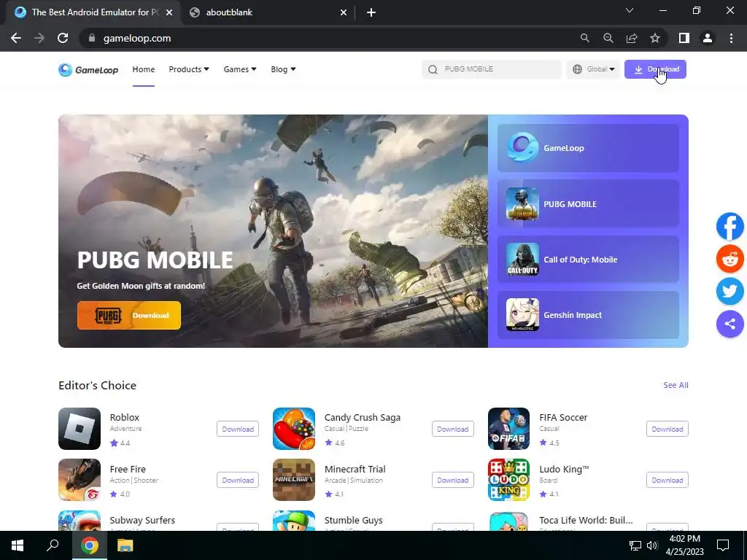Go to the Home nav item
Screen dimensions: 747x560
(x=144, y=69)
